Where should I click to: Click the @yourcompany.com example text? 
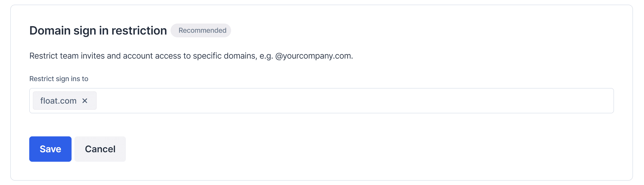click(x=313, y=56)
